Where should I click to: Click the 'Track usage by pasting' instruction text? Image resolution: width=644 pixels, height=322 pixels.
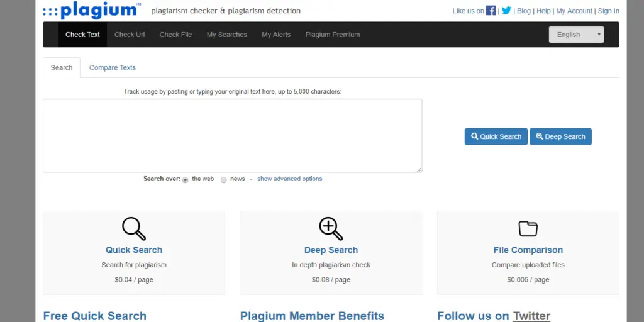(x=233, y=92)
